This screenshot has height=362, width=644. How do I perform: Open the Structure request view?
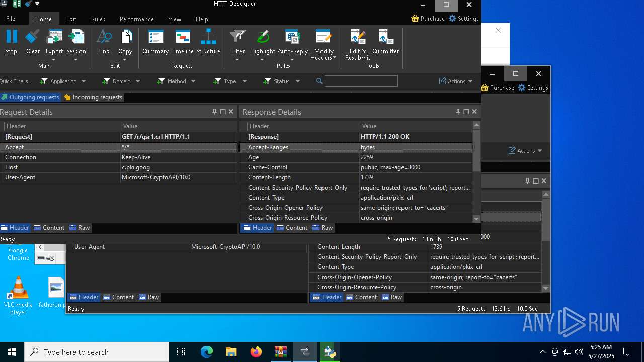tap(208, 42)
